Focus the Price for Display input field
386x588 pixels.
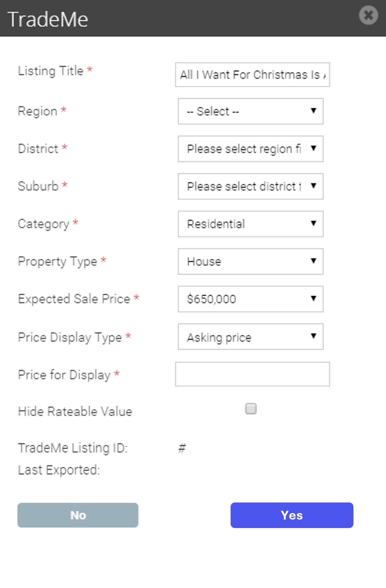pos(252,374)
